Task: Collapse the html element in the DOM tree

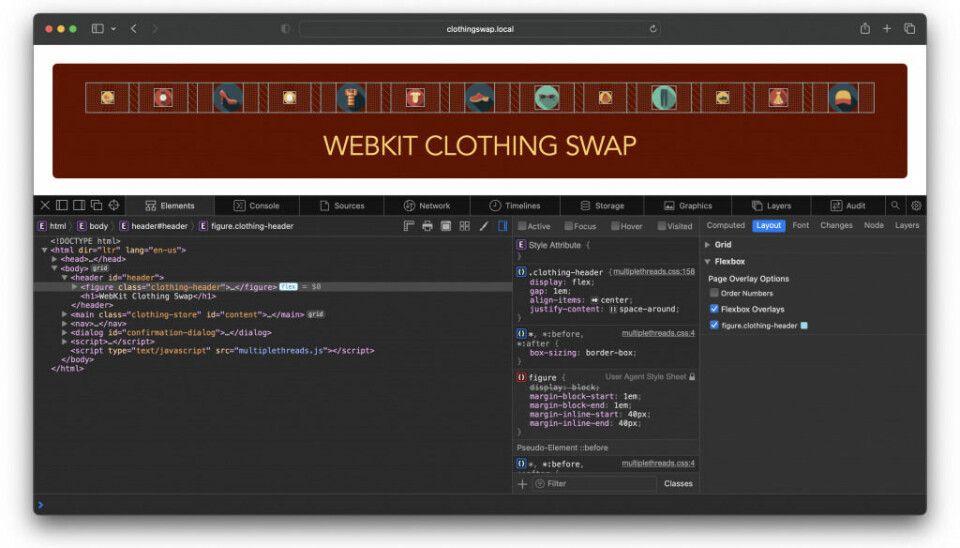Action: 45,250
